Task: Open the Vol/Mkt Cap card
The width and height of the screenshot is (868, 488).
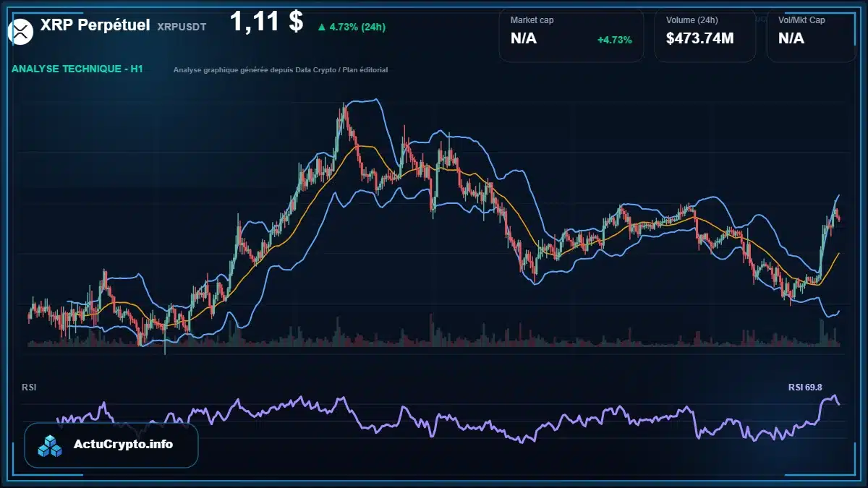Action: (x=812, y=35)
